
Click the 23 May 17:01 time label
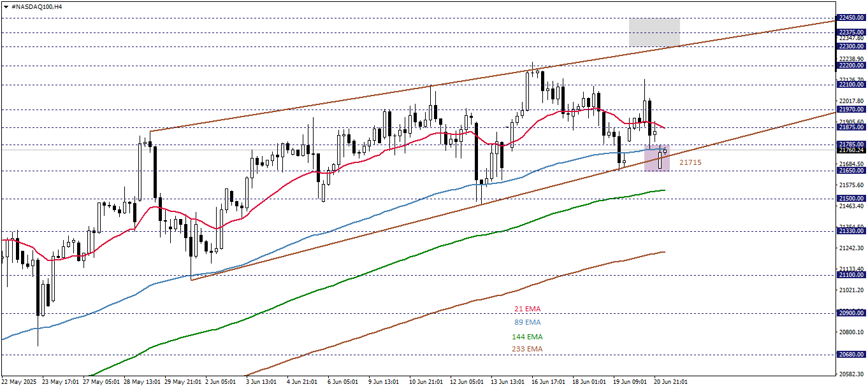coord(61,382)
